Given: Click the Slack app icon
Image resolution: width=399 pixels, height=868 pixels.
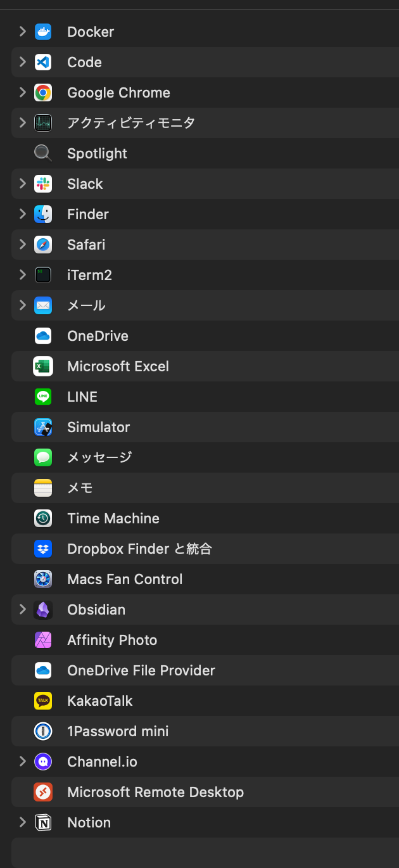Looking at the screenshot, I should tap(43, 184).
